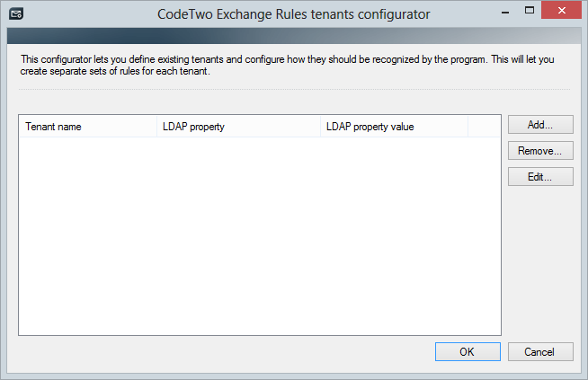
Task: Click the Remove... button
Action: tap(540, 151)
